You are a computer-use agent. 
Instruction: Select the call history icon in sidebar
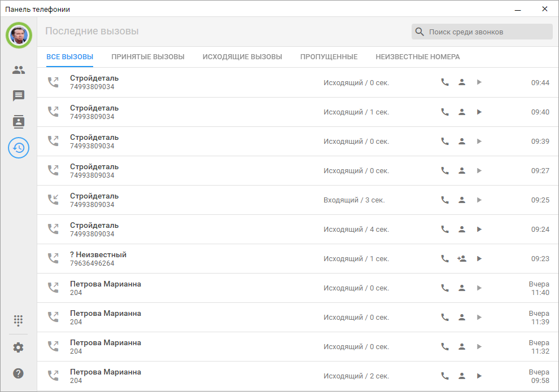(19, 148)
